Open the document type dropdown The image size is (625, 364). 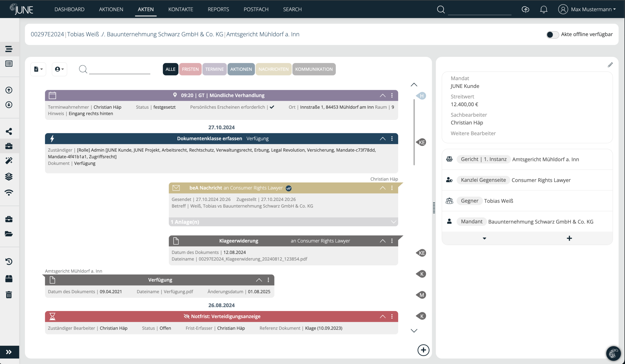pos(38,69)
